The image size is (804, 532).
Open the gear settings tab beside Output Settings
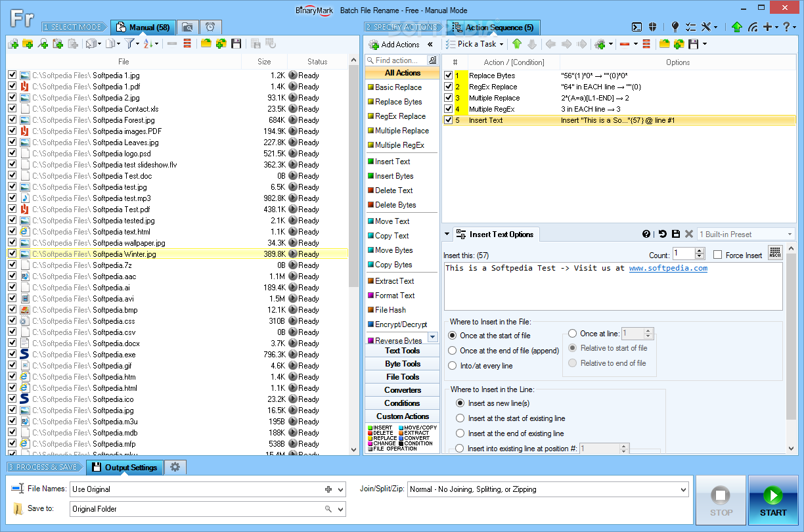pos(175,467)
